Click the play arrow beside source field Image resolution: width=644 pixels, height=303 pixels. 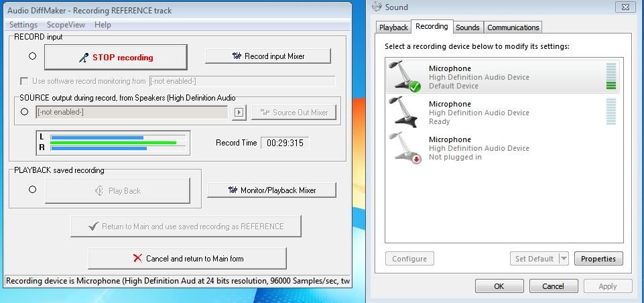click(x=239, y=112)
